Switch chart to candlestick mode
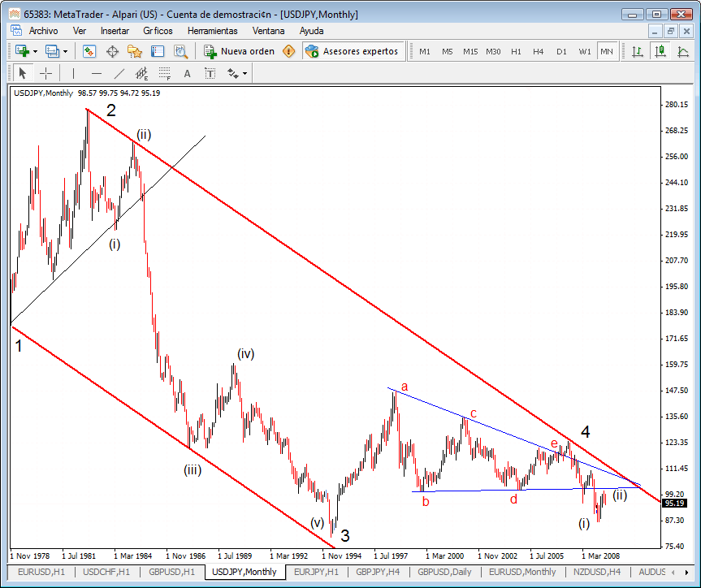Screen dimensions: 701x588 [x=660, y=51]
